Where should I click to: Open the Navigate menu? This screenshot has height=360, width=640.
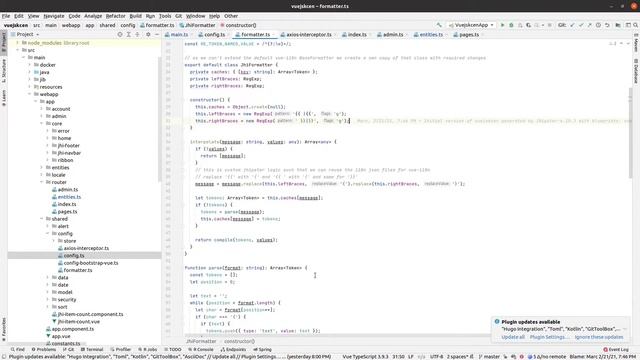pos(54,16)
